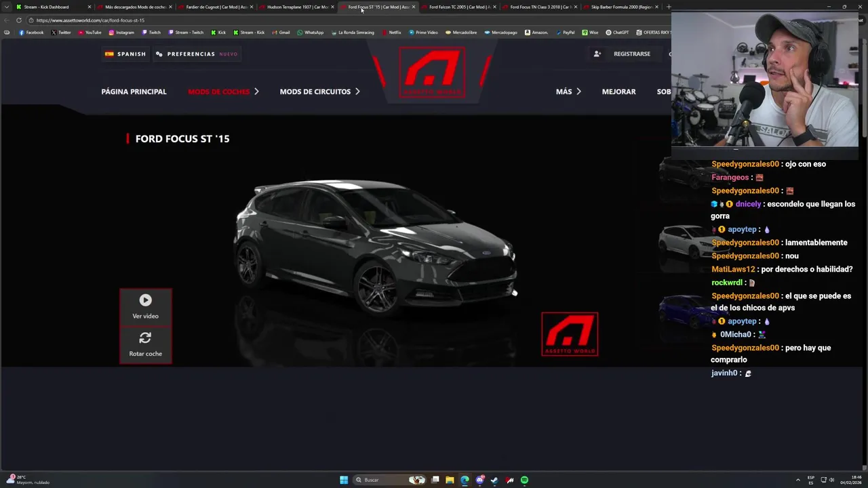Reload the page with browser refresh icon
This screenshot has height=488, width=868.
pos(19,20)
